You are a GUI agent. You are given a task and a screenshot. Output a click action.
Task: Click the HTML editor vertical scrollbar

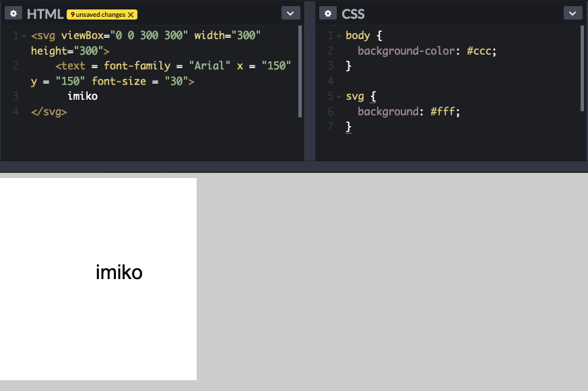click(300, 71)
